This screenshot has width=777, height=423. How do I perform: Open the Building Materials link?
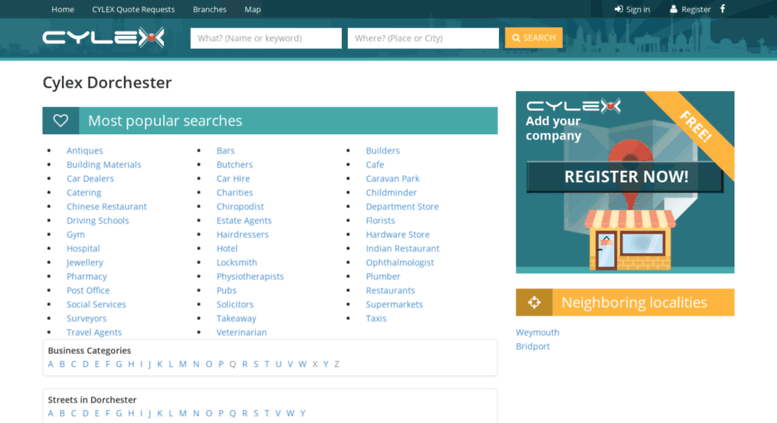pyautogui.click(x=104, y=164)
